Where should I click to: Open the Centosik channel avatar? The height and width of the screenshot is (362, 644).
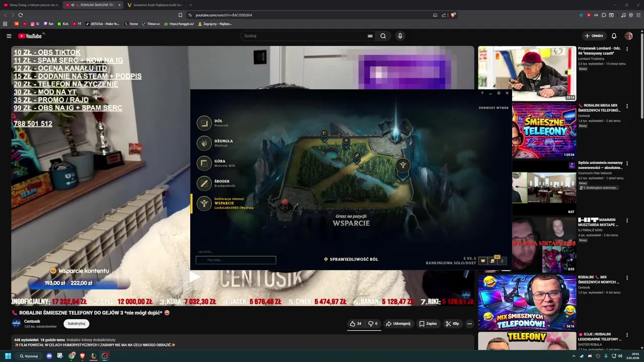click(16, 323)
